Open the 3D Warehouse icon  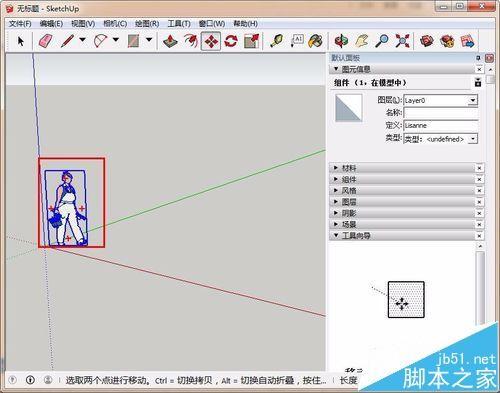pyautogui.click(x=427, y=41)
